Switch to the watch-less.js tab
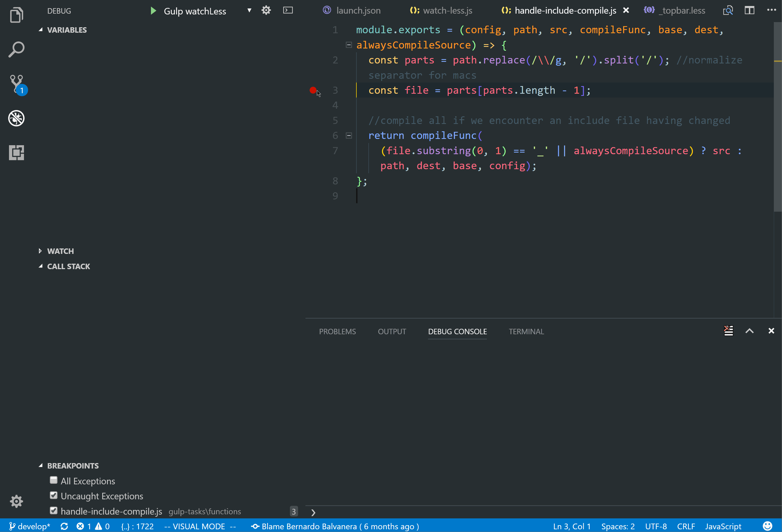This screenshot has width=782, height=532. pos(447,11)
